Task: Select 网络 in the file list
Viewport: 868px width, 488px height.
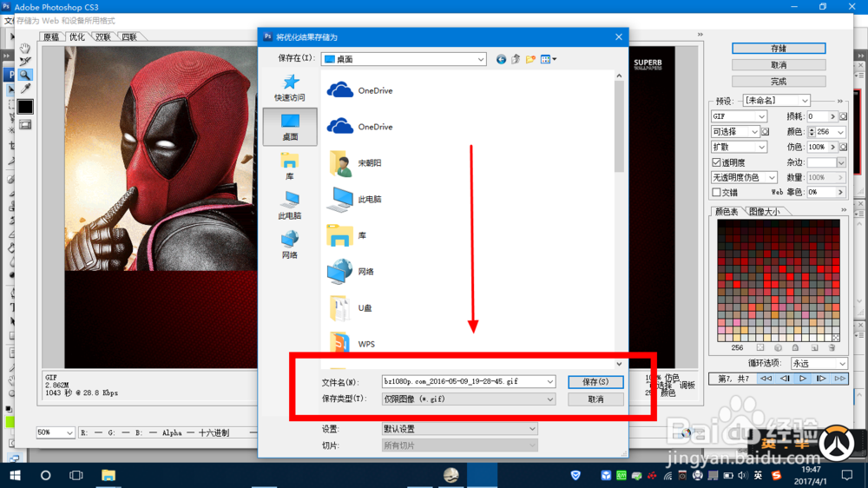Action: click(x=351, y=272)
